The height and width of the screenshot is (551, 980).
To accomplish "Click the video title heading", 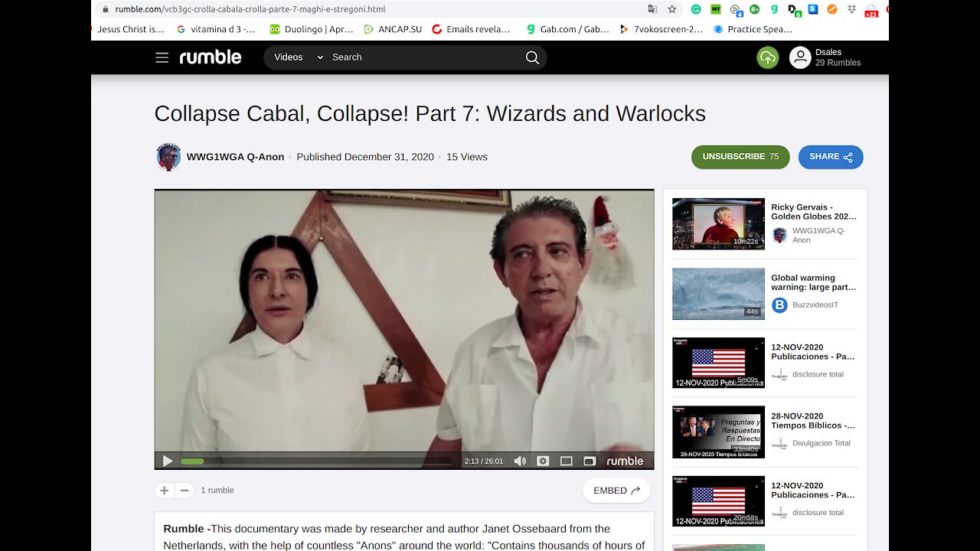I will (x=430, y=113).
